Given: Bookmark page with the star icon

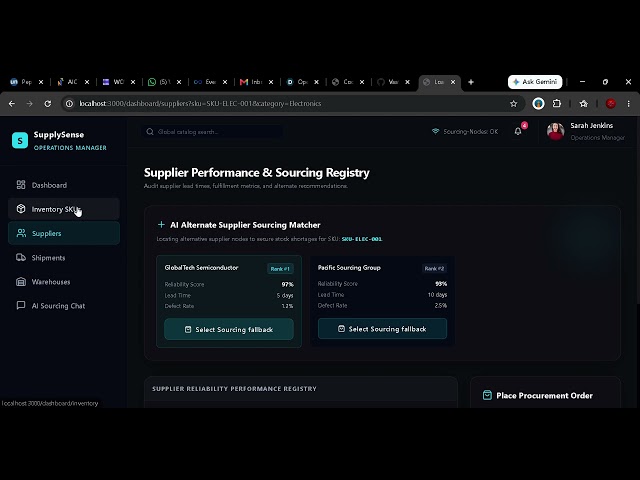Looking at the screenshot, I should pyautogui.click(x=513, y=104).
